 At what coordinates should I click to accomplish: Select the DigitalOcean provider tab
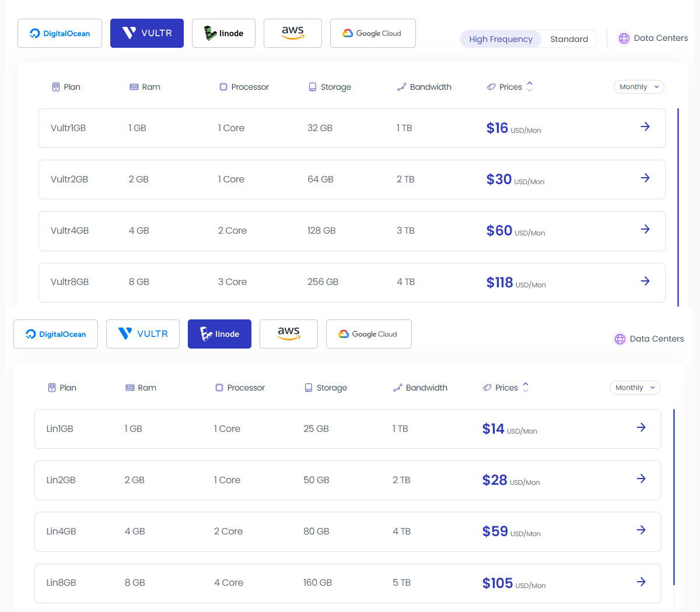60,33
